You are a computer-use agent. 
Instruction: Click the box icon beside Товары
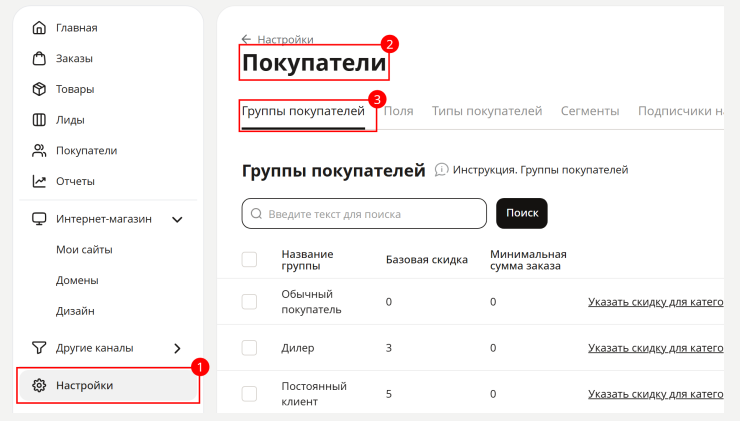(39, 89)
